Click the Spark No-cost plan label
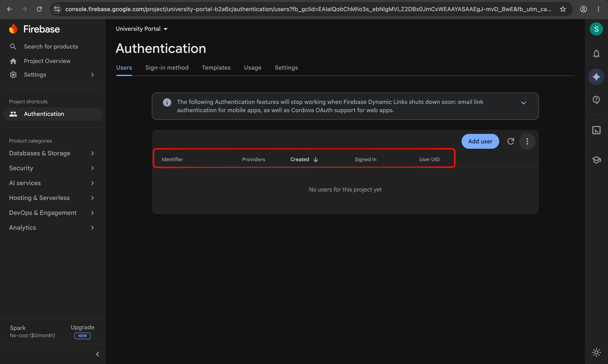The width and height of the screenshot is (608, 364). 32,331
